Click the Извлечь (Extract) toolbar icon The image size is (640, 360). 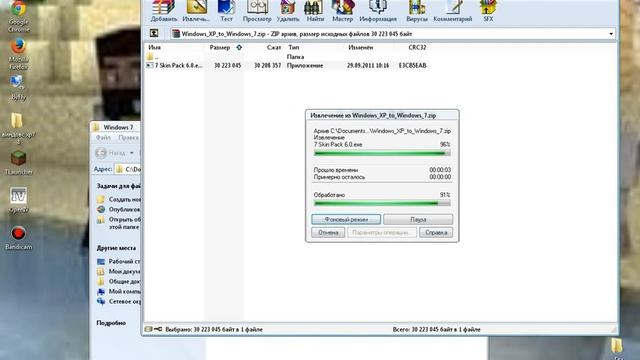(x=196, y=10)
